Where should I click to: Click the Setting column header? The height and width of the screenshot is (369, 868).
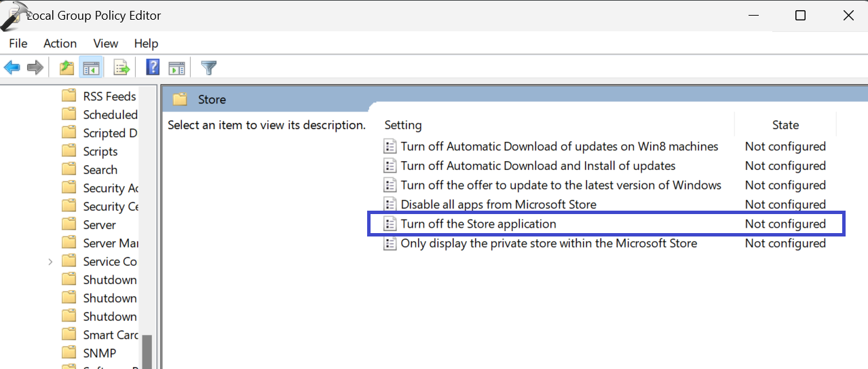pyautogui.click(x=403, y=125)
